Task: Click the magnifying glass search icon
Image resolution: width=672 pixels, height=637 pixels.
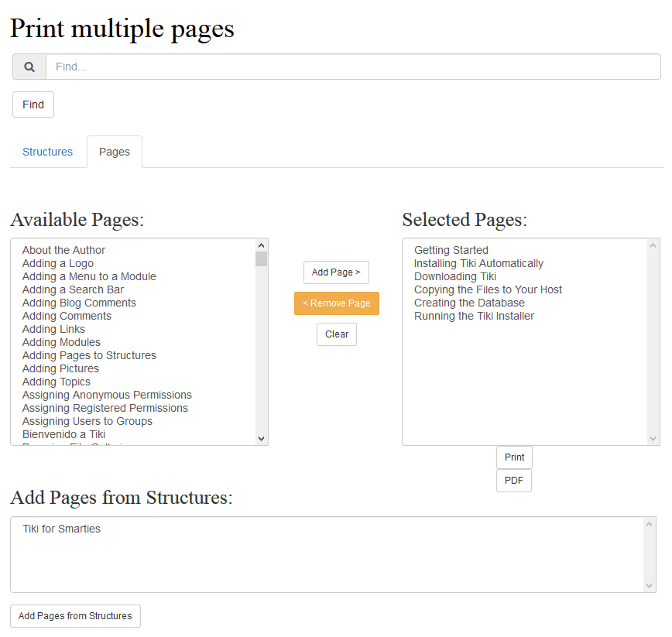Action: 29,67
